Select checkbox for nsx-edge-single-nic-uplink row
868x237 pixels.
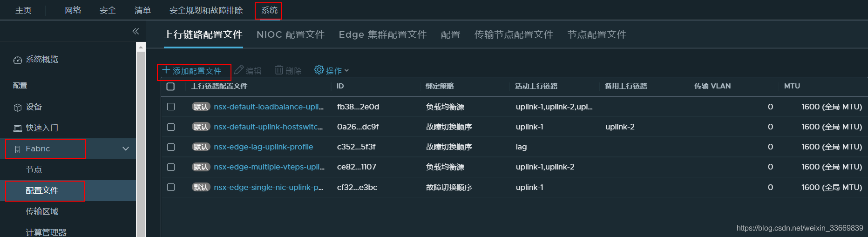pyautogui.click(x=171, y=187)
